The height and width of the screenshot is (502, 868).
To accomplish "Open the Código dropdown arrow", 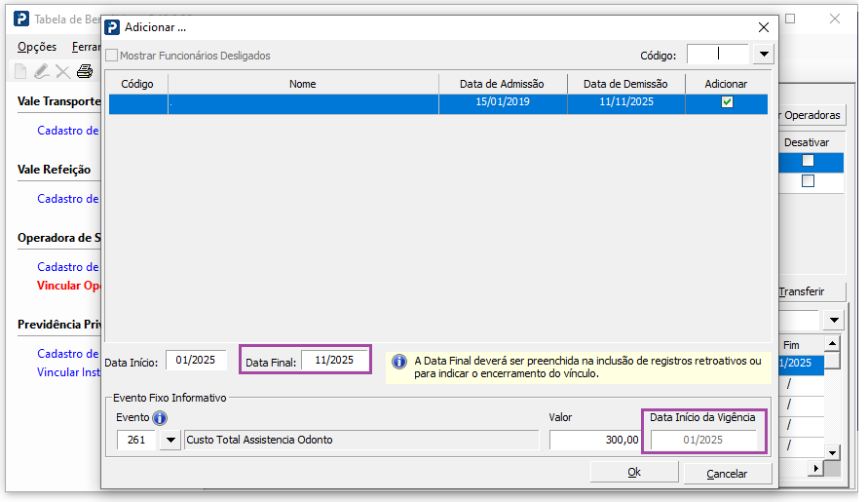I will pos(764,55).
